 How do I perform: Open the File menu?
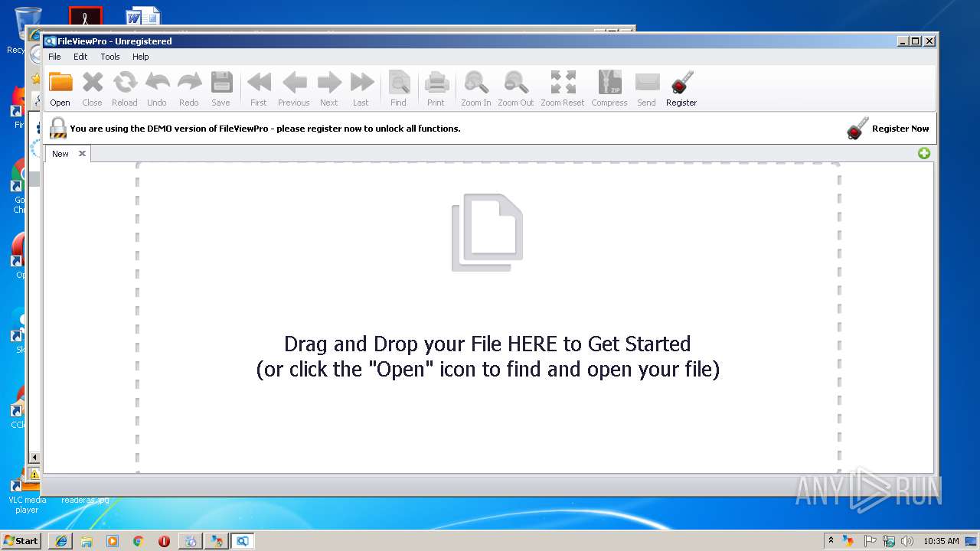[x=54, y=57]
